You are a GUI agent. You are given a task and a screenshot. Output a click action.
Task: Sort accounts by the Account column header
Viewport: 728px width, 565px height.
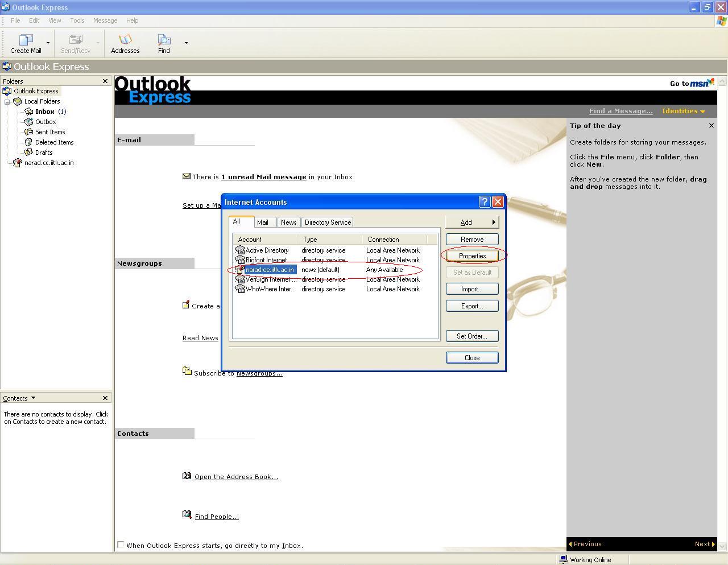coord(265,240)
